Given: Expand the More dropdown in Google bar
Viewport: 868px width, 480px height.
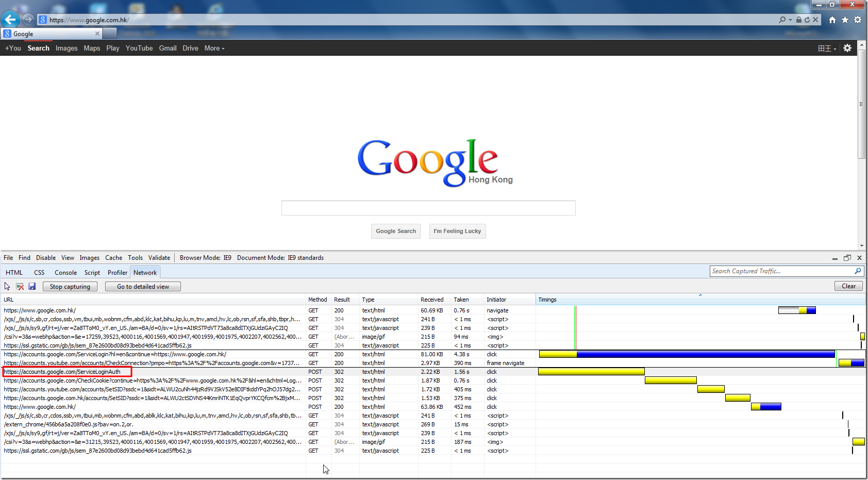Looking at the screenshot, I should [x=214, y=48].
